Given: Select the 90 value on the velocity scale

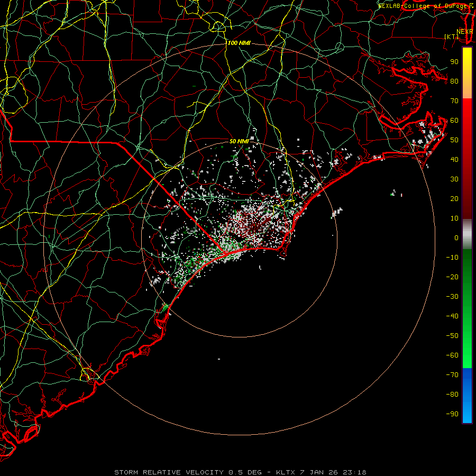Looking at the screenshot, I should 454,62.
